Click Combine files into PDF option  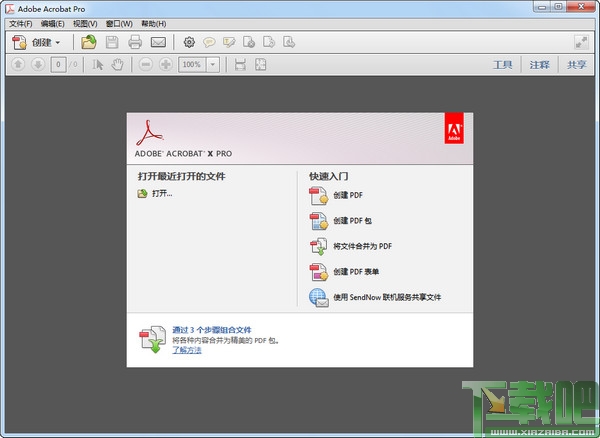tap(362, 246)
